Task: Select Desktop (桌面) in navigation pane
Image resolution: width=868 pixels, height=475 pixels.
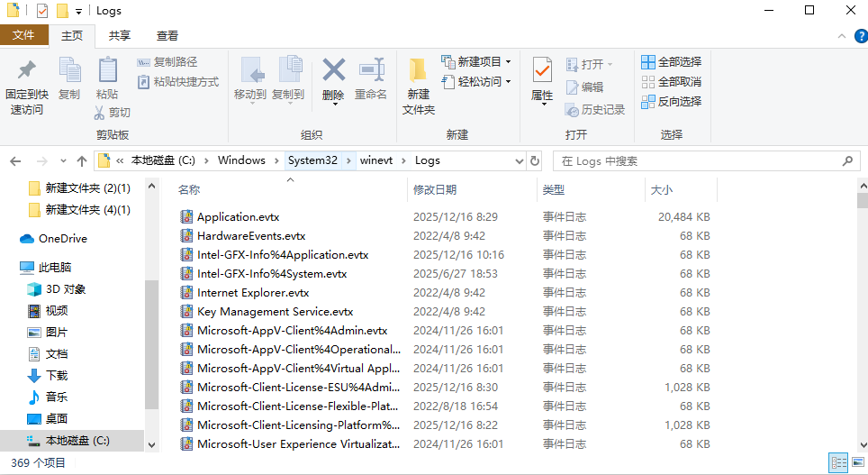Action: pos(48,419)
